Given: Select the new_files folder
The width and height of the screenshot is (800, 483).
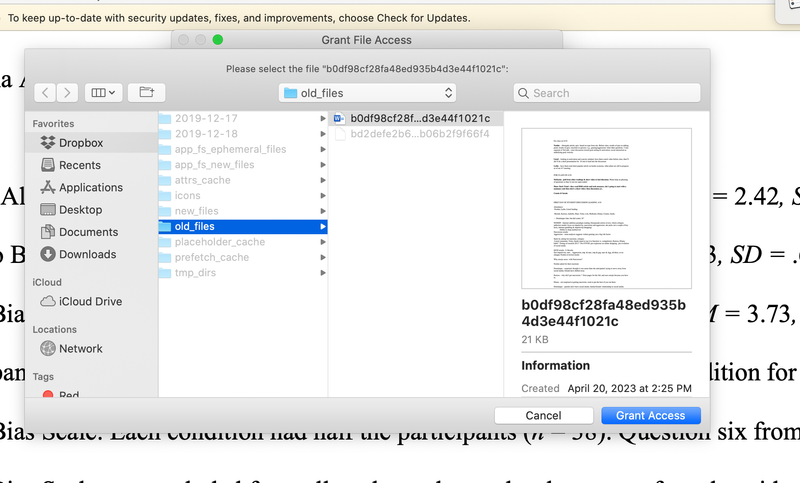Looking at the screenshot, I should pyautogui.click(x=243, y=211).
